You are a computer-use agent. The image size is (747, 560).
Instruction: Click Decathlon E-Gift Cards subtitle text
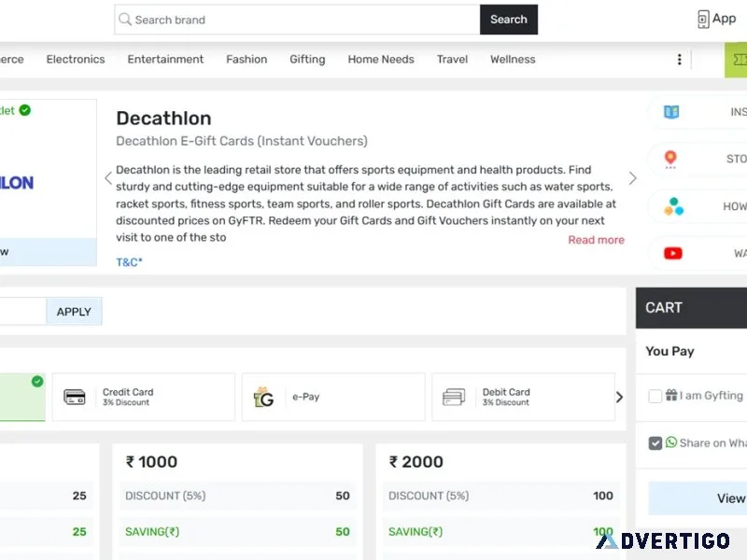(x=242, y=142)
